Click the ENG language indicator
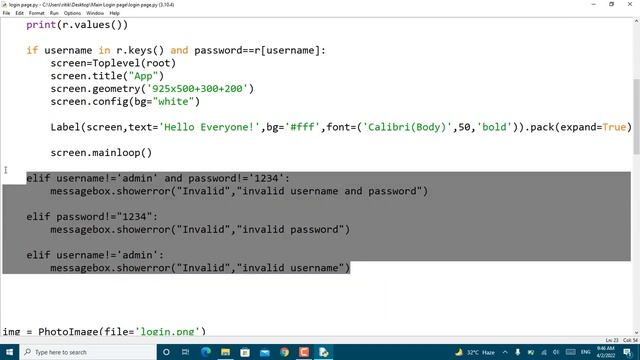 coord(586,352)
